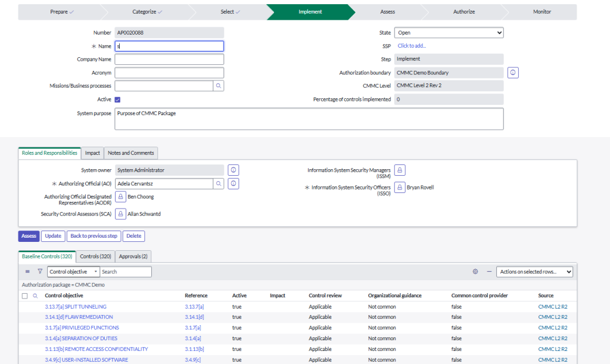The width and height of the screenshot is (610, 364).
Task: Click the Authorizing Official lookup magnifier icon
Action: 219,184
